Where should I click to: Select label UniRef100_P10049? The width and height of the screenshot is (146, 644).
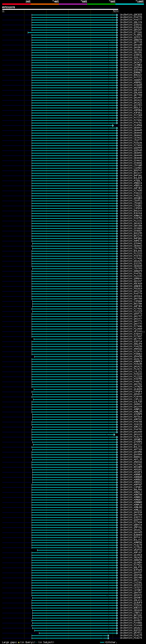(131, 625)
